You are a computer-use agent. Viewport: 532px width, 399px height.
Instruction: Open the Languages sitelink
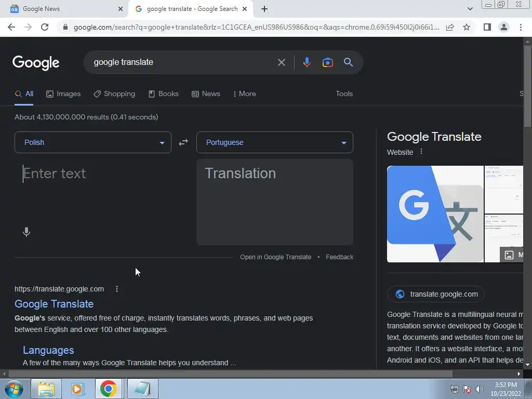pos(48,350)
